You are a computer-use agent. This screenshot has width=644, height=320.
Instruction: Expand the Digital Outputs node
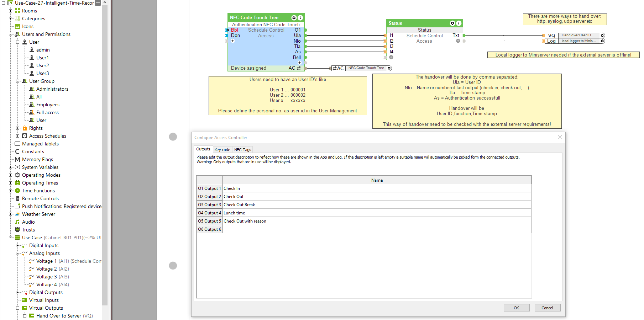tap(18, 293)
